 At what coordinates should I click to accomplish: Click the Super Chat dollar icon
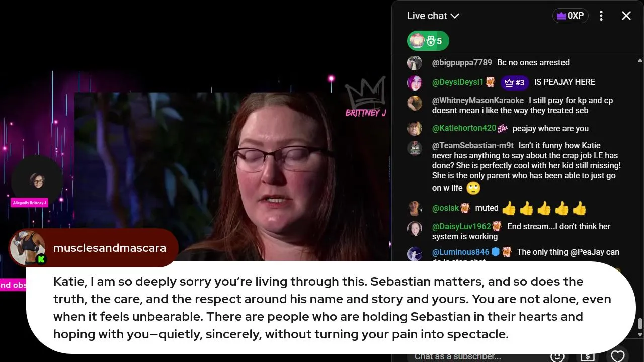587,356
